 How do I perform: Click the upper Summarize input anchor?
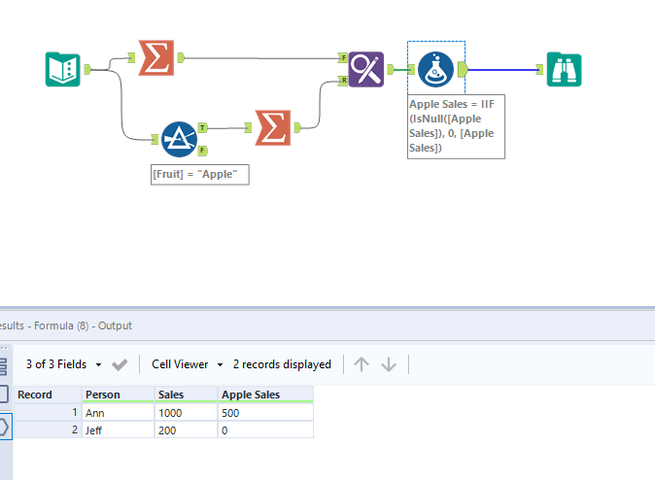point(132,58)
